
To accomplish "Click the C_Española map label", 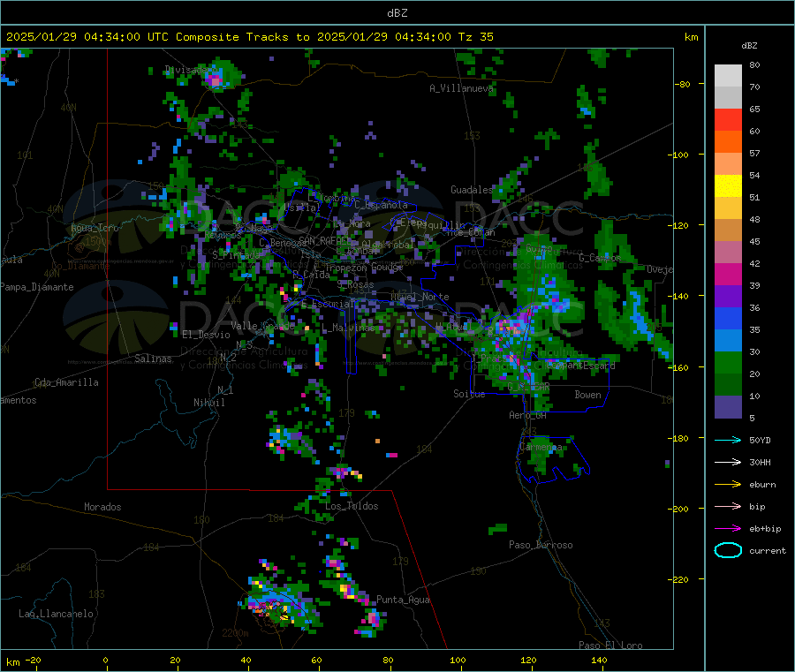I will (381, 205).
